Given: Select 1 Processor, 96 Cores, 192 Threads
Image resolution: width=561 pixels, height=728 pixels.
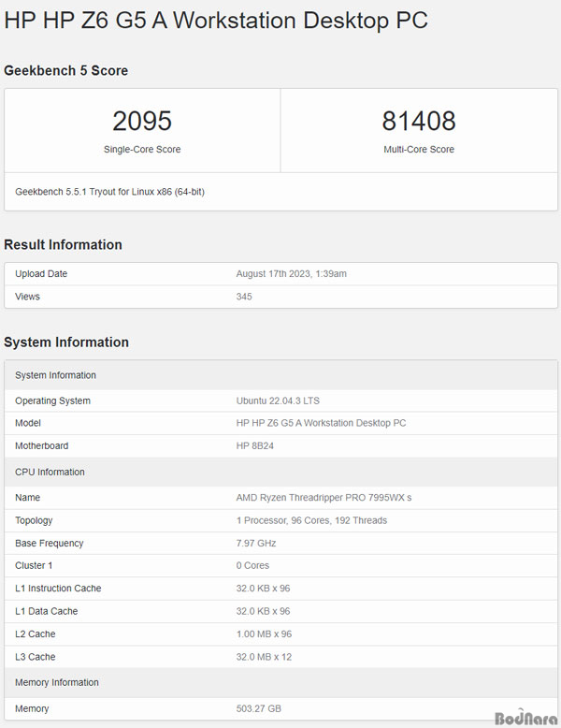Looking at the screenshot, I should (311, 520).
